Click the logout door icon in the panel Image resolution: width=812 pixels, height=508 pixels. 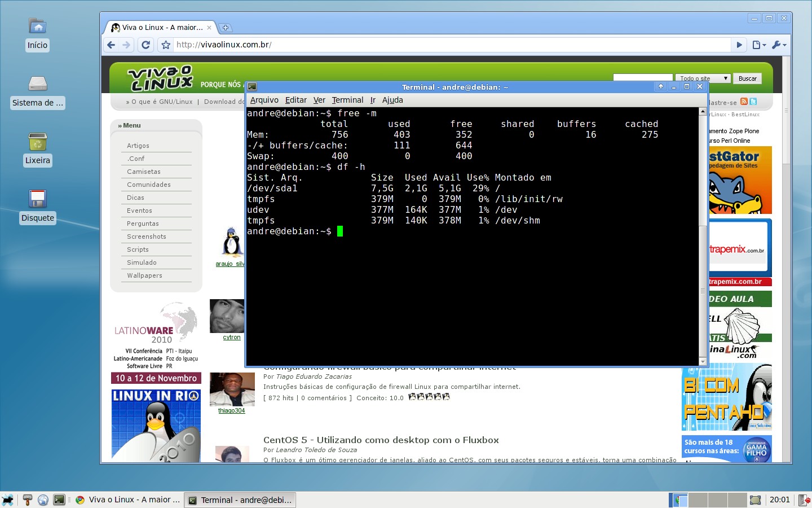(x=805, y=500)
